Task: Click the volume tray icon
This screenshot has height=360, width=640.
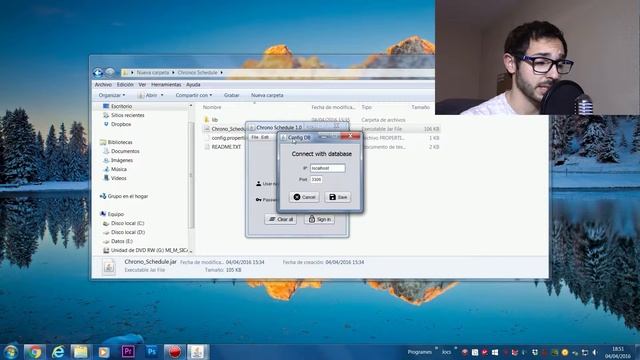Action: click(x=595, y=352)
